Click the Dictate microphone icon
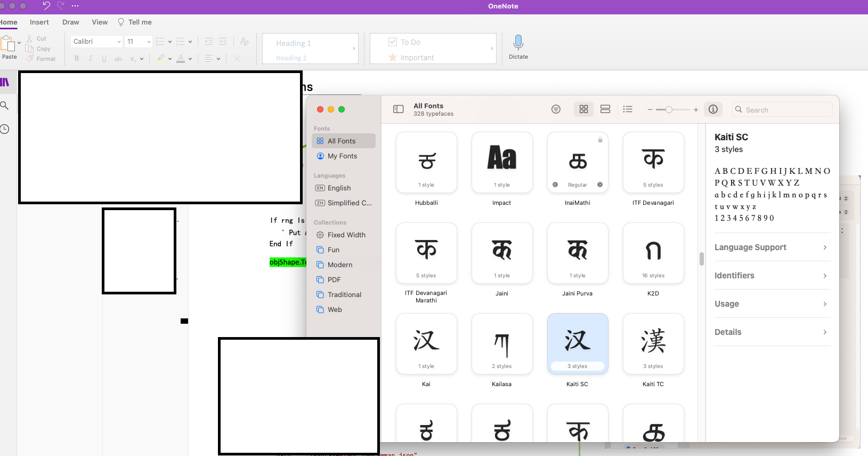868x456 pixels. (518, 42)
